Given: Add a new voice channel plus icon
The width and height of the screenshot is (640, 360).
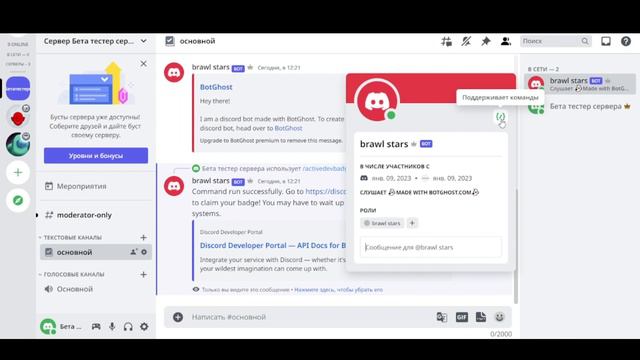Looking at the screenshot, I should [x=143, y=275].
